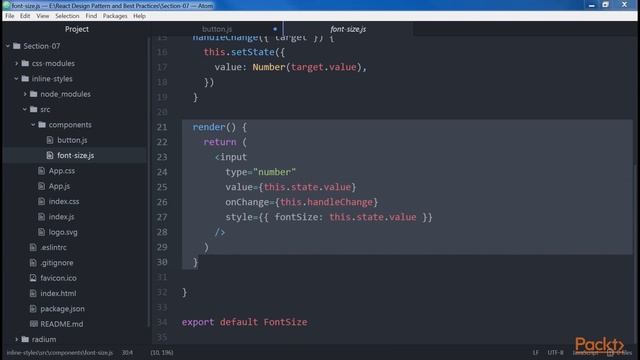Expand the radium folder
The width and height of the screenshot is (640, 360).
[16, 339]
